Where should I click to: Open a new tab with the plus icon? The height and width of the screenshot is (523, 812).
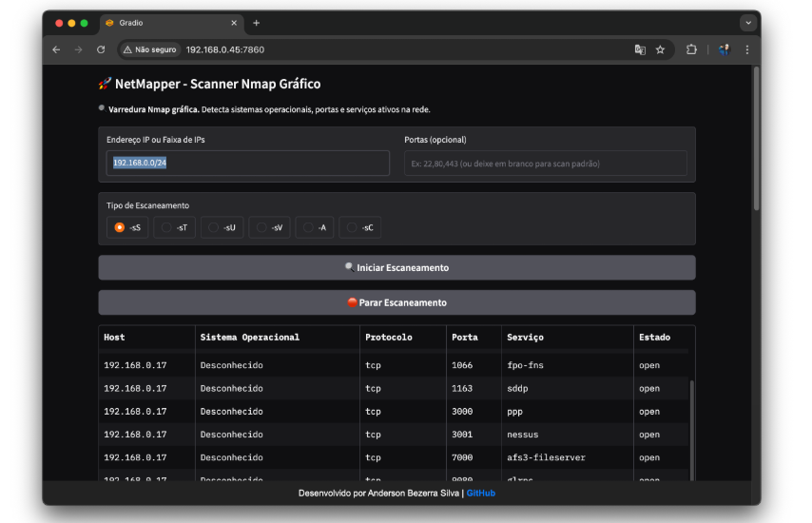pos(257,23)
